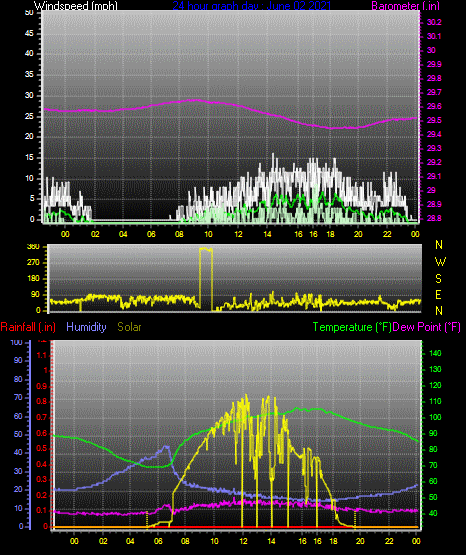Select the 1.1 rainfall axis value
The height and width of the screenshot is (555, 466).
tap(42, 355)
